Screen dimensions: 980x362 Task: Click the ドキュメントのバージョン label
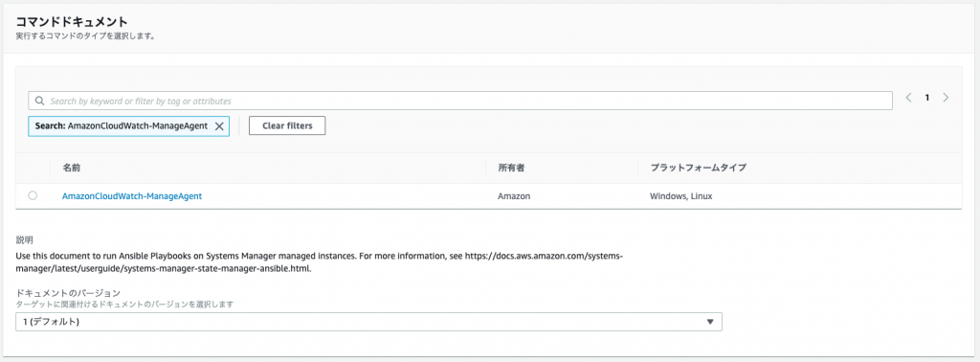coord(68,293)
